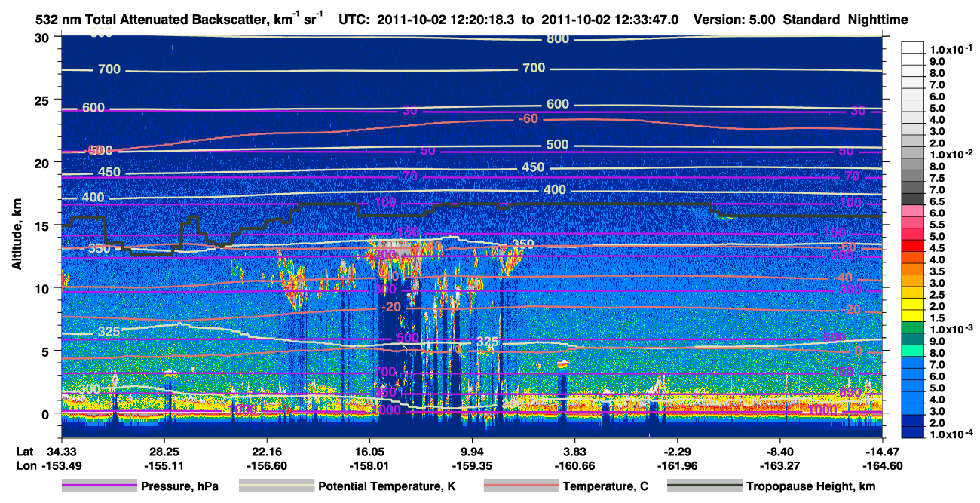The height and width of the screenshot is (503, 980).
Task: Click the magenta Pressure legend line swatch
Action: 100,486
